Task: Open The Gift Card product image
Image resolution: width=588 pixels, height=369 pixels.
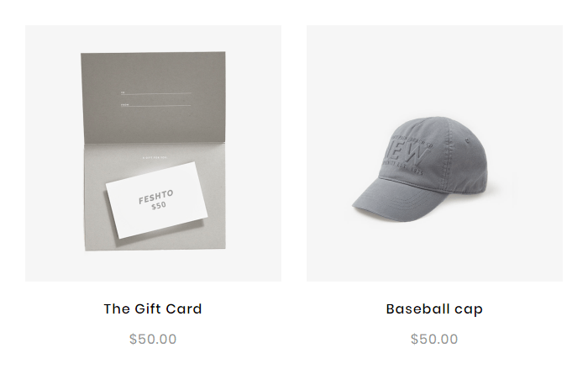Action: point(153,153)
